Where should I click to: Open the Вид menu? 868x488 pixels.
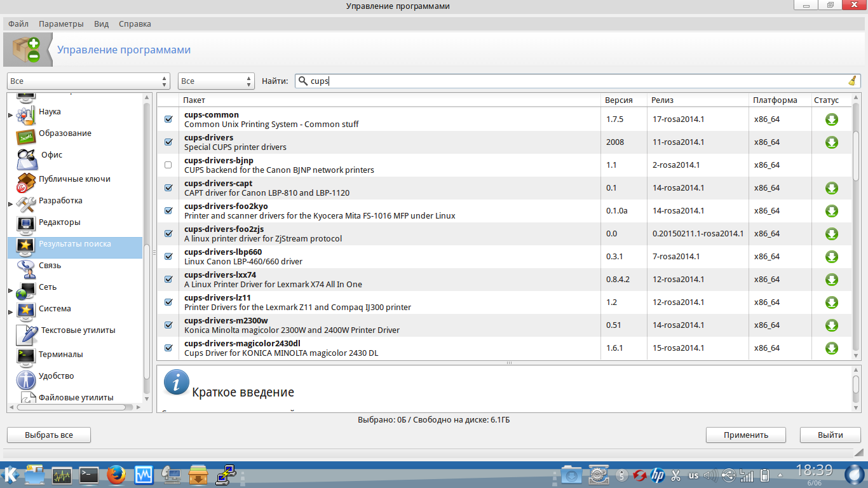tap(102, 24)
